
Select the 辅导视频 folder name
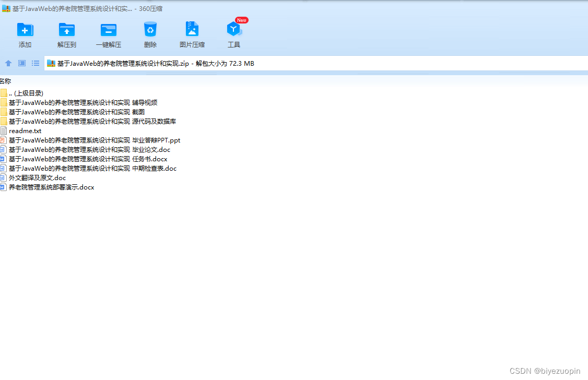83,102
